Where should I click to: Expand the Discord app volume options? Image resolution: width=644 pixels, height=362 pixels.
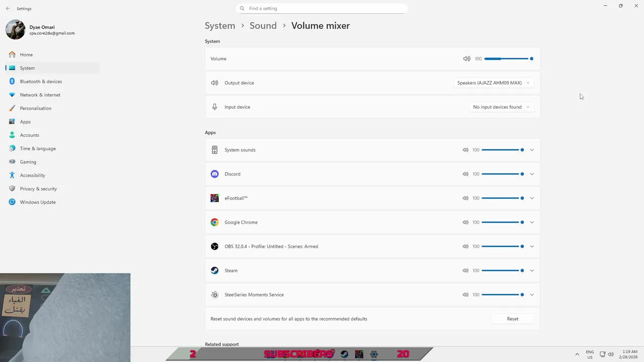point(532,174)
